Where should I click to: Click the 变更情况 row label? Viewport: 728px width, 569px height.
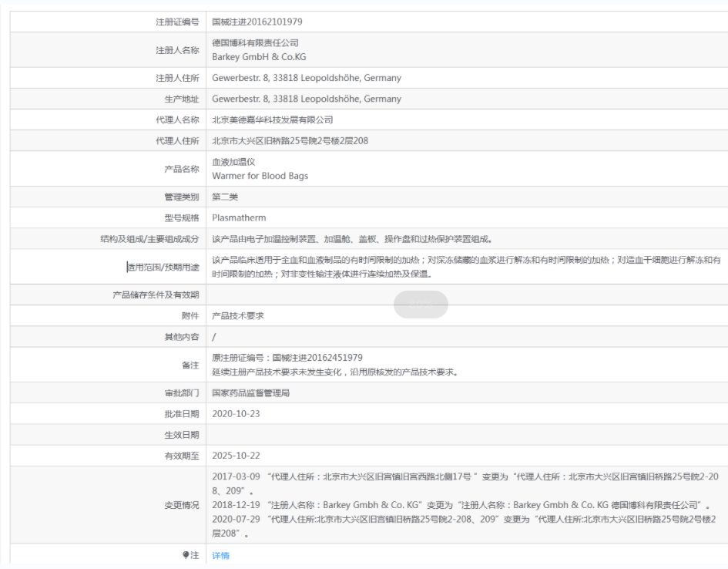point(181,506)
